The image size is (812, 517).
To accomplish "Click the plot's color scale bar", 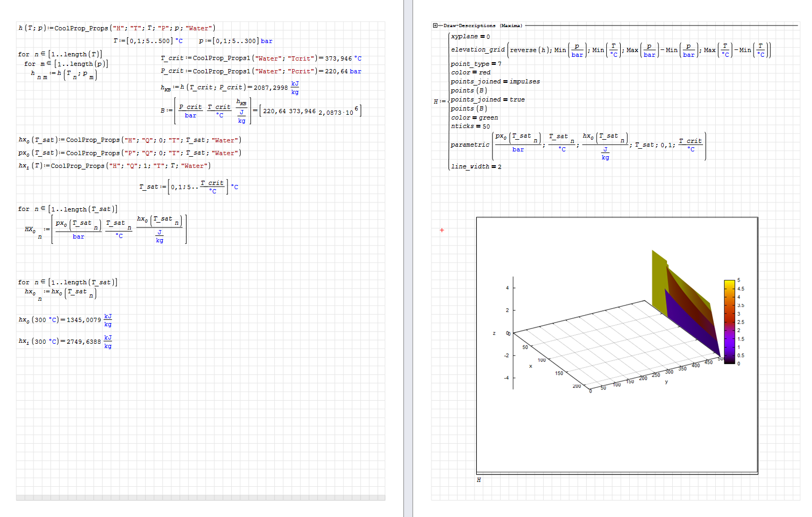I will tap(729, 322).
